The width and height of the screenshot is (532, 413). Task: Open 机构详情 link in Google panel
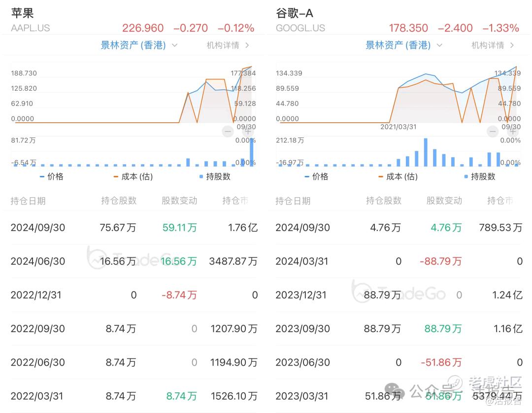point(493,45)
